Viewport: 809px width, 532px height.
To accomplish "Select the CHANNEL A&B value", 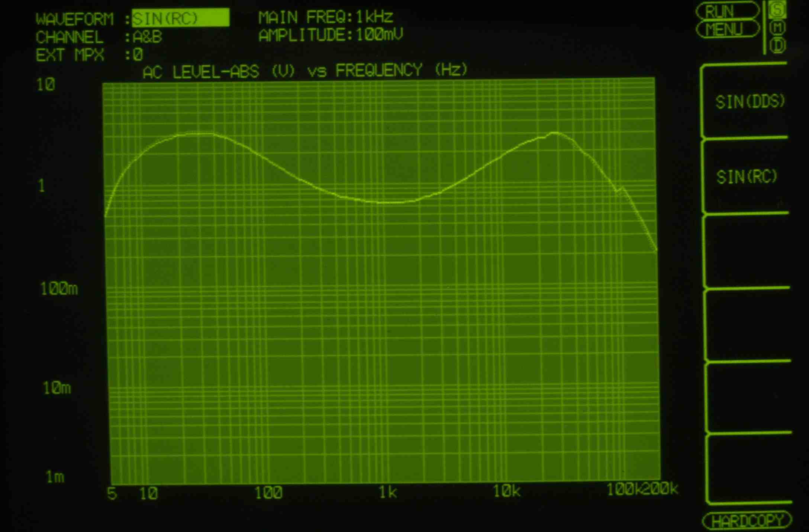I will click(147, 37).
